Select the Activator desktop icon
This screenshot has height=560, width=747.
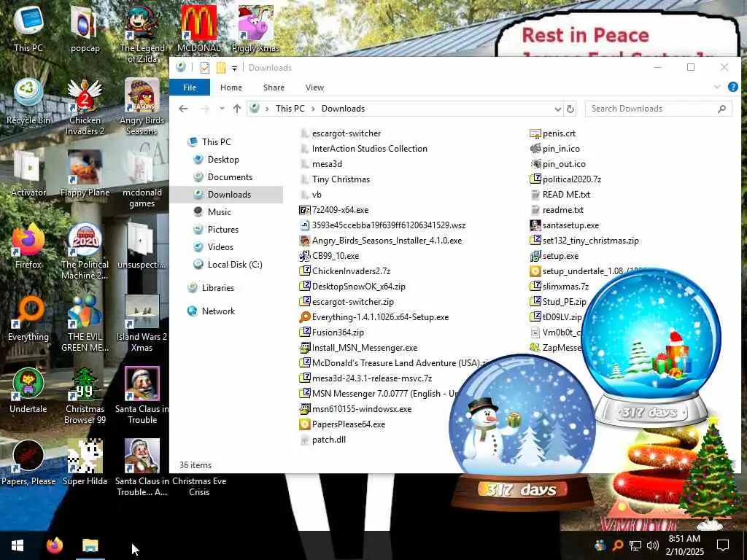point(28,174)
